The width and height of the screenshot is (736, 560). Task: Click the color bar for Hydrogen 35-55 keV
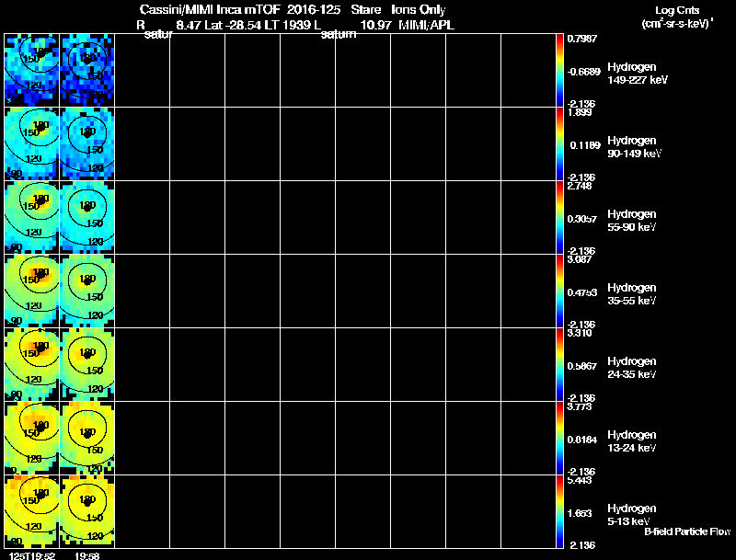click(x=559, y=291)
